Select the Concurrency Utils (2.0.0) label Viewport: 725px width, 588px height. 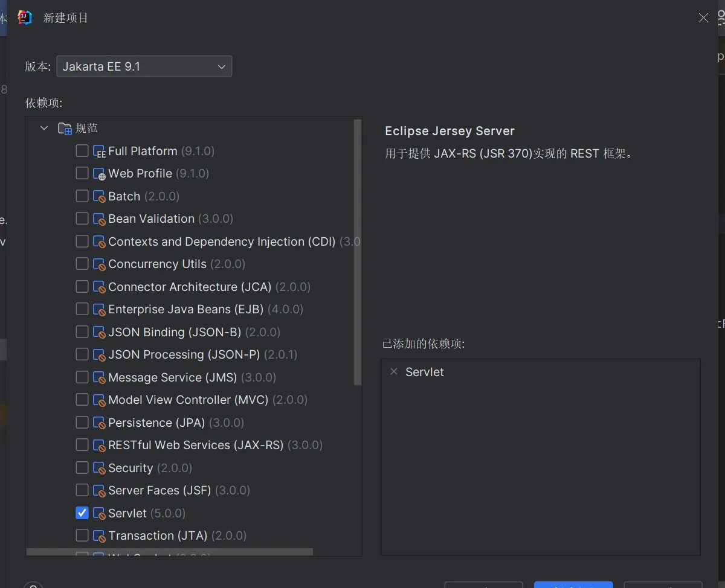[177, 264]
